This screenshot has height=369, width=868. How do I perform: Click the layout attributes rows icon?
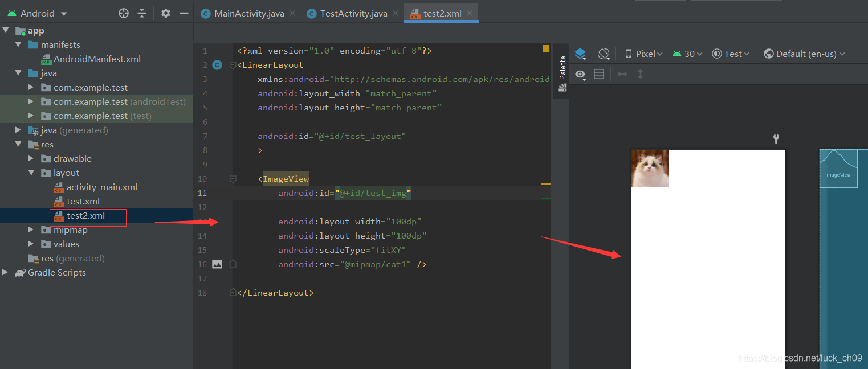599,74
